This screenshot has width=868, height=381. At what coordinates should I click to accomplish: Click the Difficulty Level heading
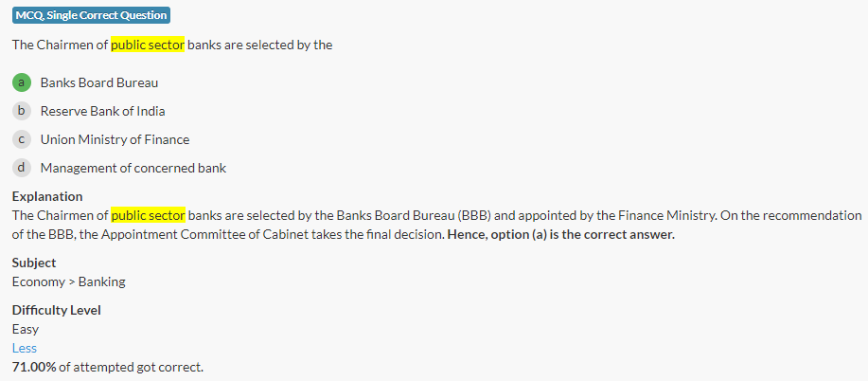pyautogui.click(x=57, y=310)
